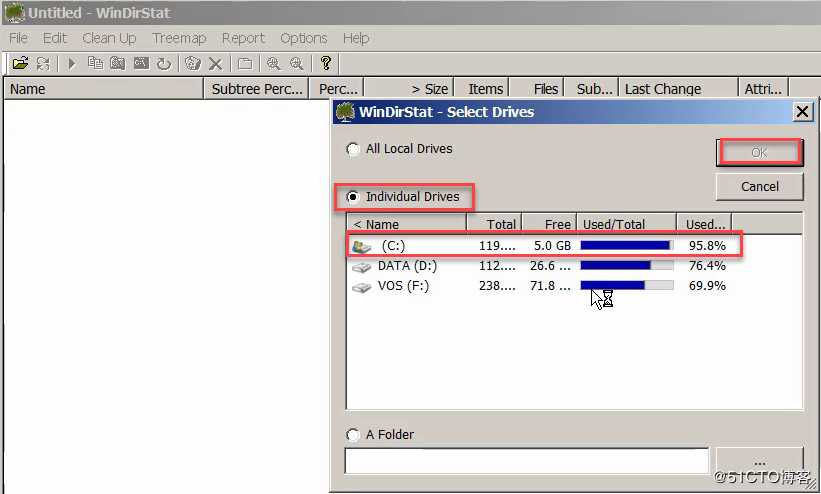Click the Explorer Here toolbar icon
Screen dimensions: 821x494
(118, 63)
